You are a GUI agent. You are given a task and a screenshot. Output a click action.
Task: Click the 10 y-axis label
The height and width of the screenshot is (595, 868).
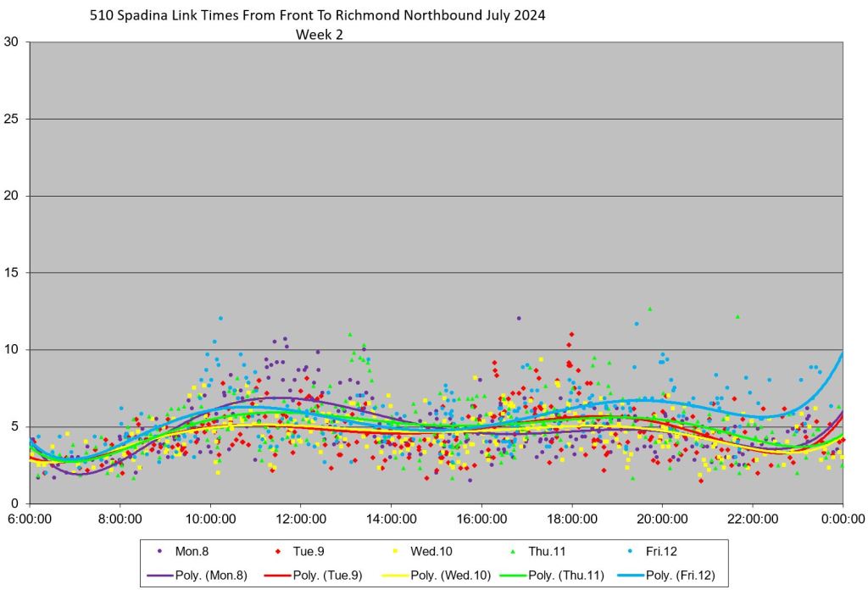(x=12, y=350)
